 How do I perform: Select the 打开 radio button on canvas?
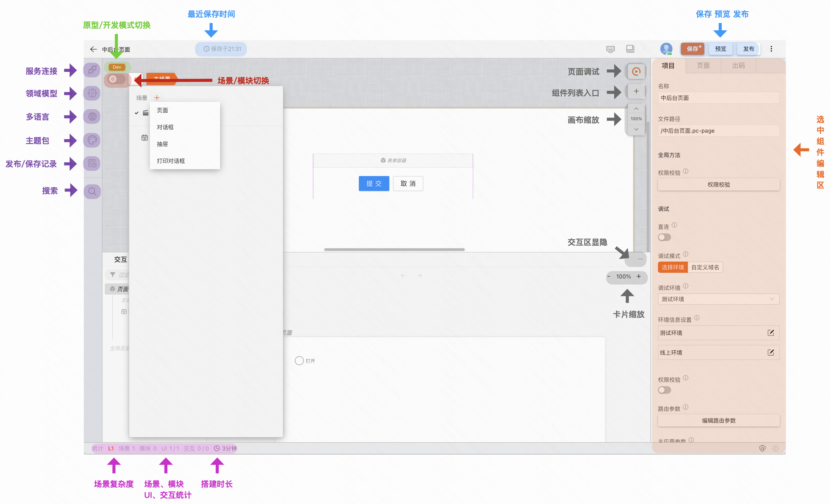(x=299, y=360)
